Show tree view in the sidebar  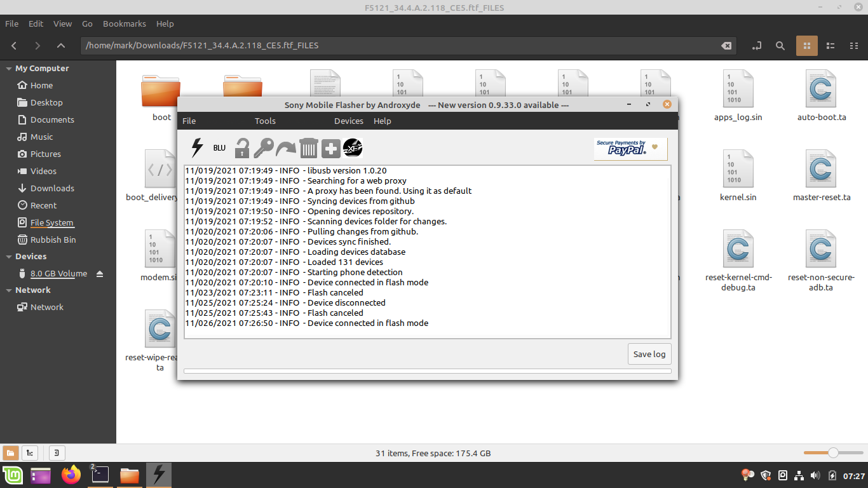tap(29, 453)
